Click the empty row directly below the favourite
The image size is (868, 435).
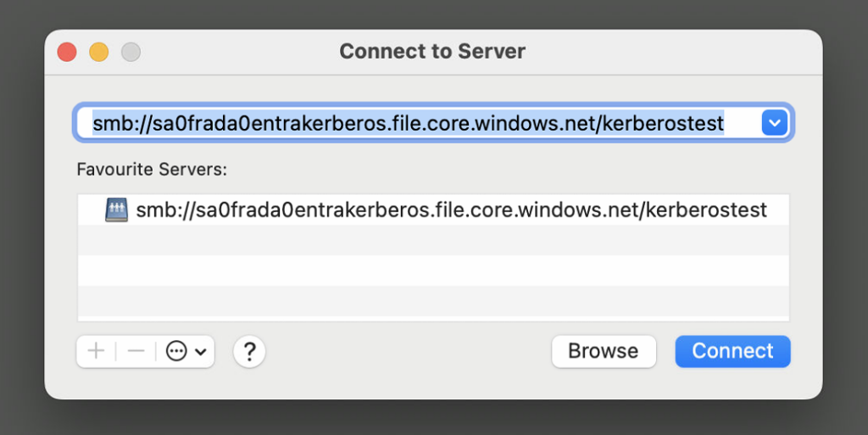pos(433,240)
